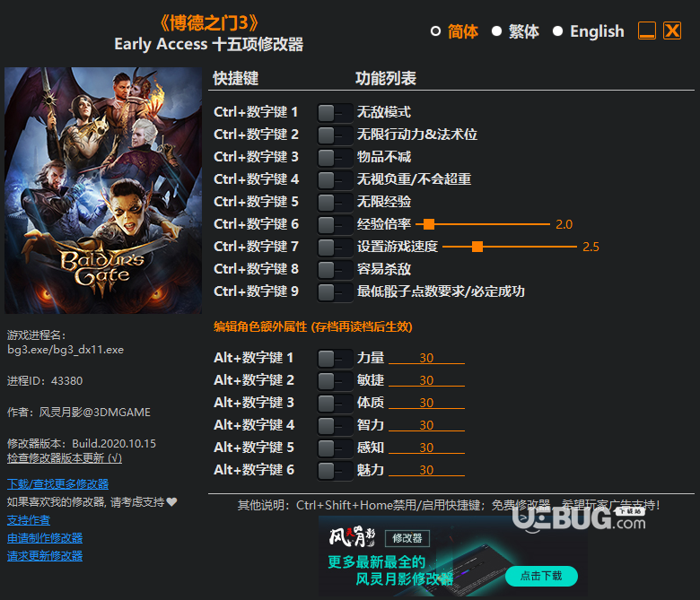
Task: Select 繁体 language radio button
Action: [x=496, y=31]
